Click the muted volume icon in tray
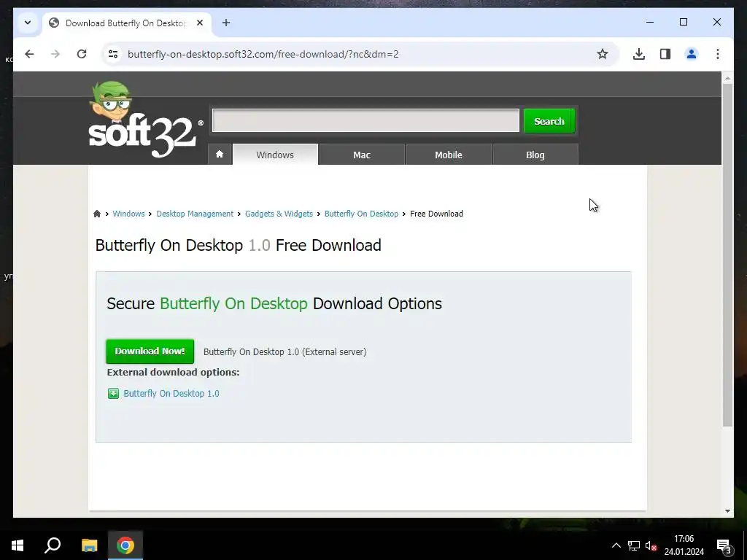 pos(651,545)
